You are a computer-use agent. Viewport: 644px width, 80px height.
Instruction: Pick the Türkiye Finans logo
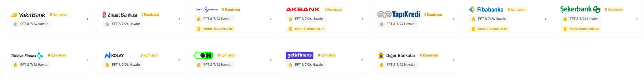27,55
